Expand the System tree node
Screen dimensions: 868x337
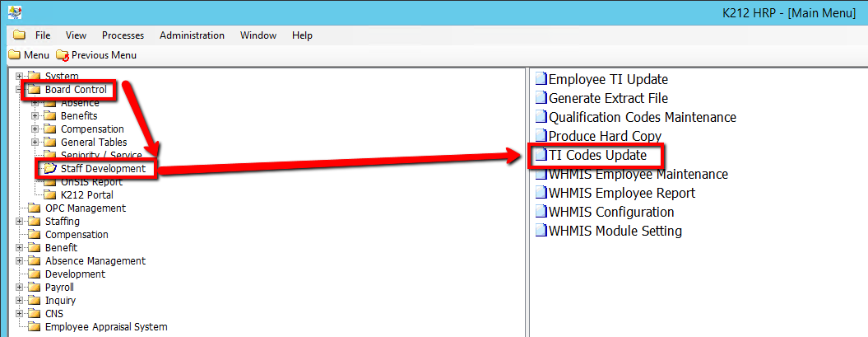pos(19,77)
